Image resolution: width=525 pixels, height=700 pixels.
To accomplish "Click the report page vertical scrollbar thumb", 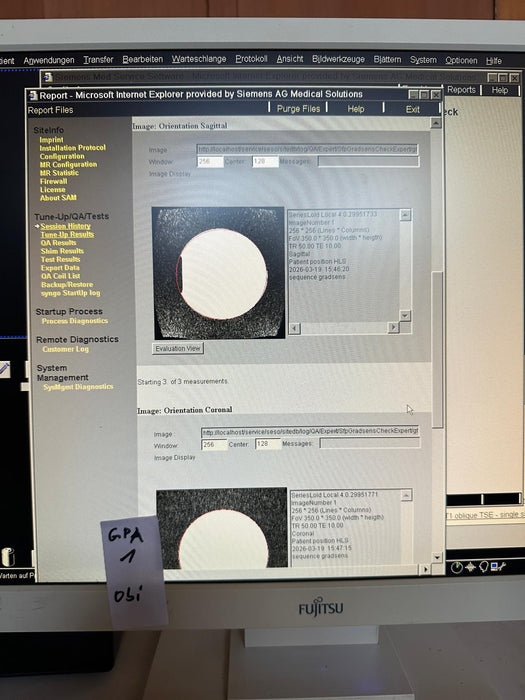I will point(438,349).
